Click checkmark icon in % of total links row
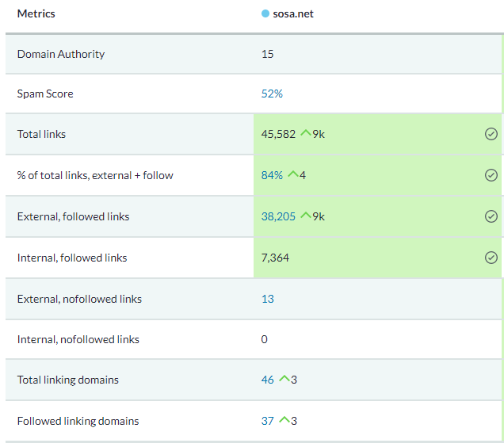504x447 pixels. click(491, 175)
